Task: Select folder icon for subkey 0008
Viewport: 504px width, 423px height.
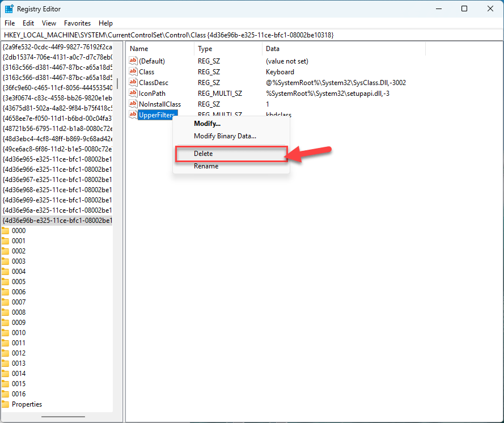Action: pyautogui.click(x=6, y=312)
